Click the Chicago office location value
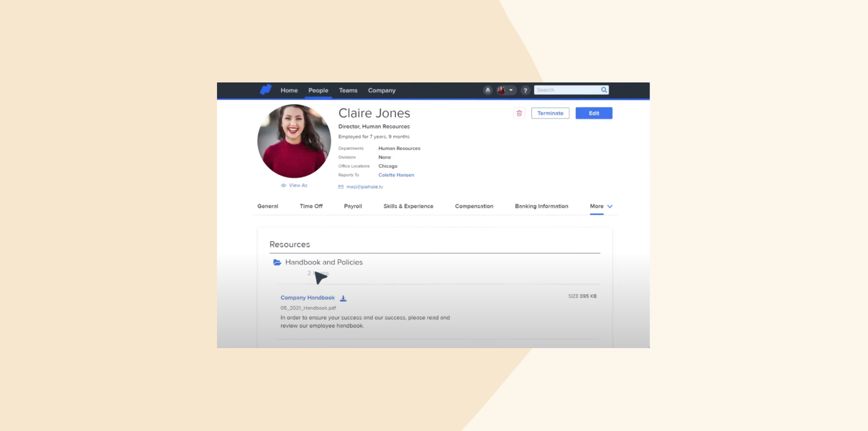868x431 pixels. 388,166
